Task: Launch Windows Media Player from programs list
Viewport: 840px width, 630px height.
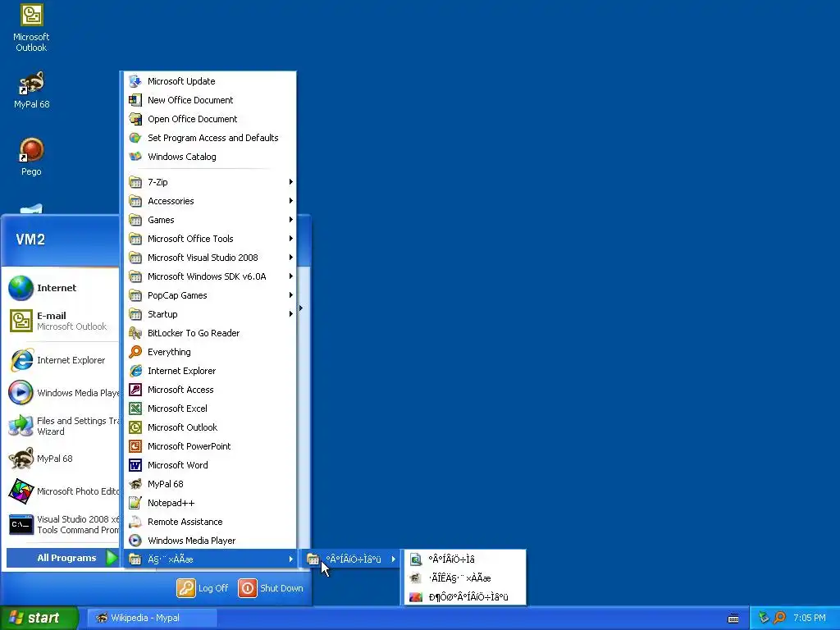Action: tap(210, 541)
